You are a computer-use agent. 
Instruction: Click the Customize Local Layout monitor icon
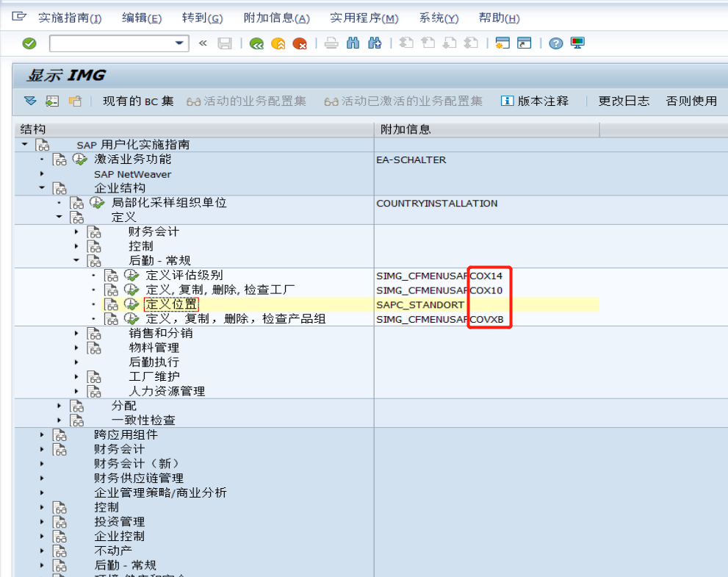pyautogui.click(x=577, y=43)
